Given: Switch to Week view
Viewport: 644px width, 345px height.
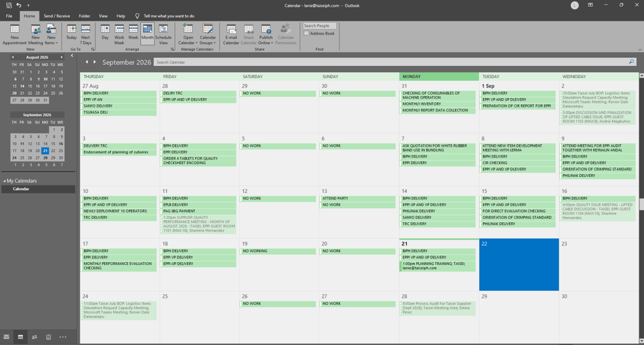Looking at the screenshot, I should pyautogui.click(x=133, y=33).
